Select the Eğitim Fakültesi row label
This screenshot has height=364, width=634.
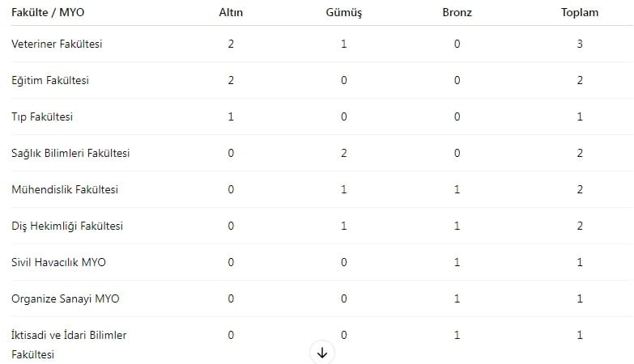(x=50, y=80)
